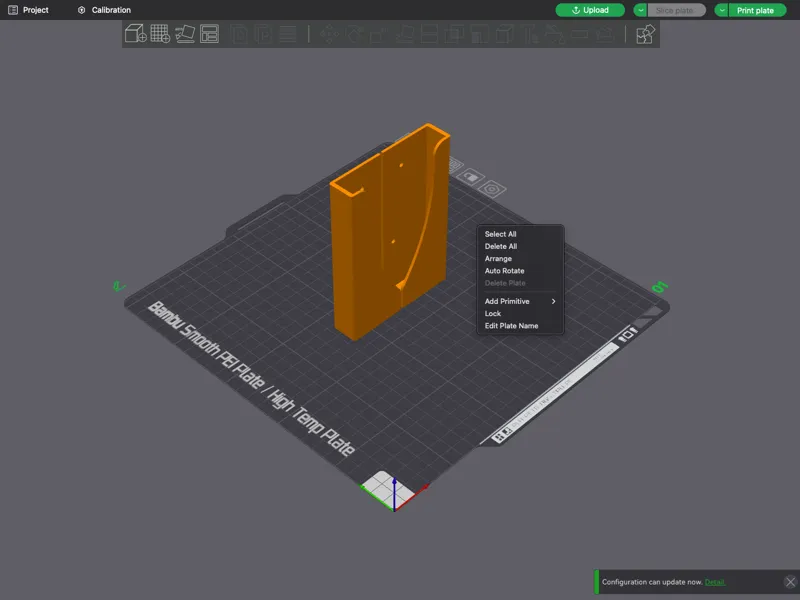The height and width of the screenshot is (600, 800).
Task: Click the Add model cube icon
Action: (x=136, y=34)
